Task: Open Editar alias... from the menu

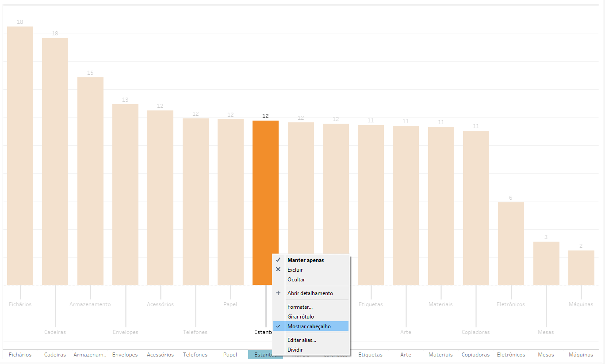Action: pyautogui.click(x=302, y=340)
